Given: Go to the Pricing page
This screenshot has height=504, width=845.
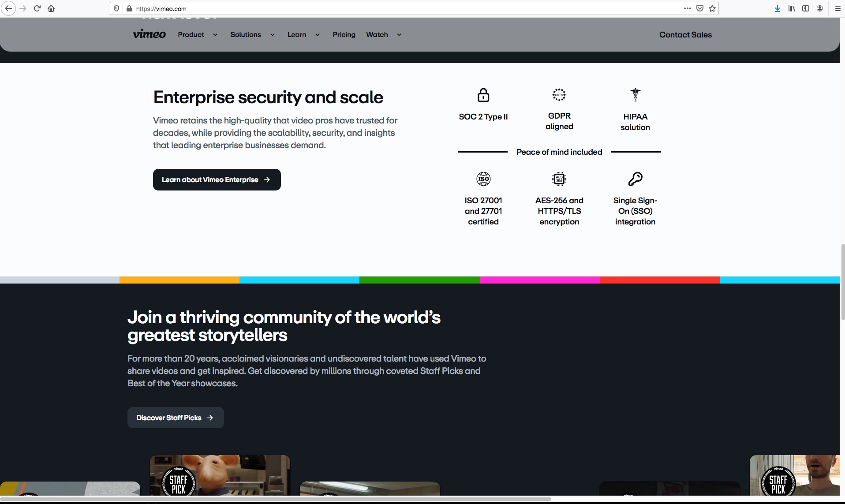Looking at the screenshot, I should coord(344,34).
